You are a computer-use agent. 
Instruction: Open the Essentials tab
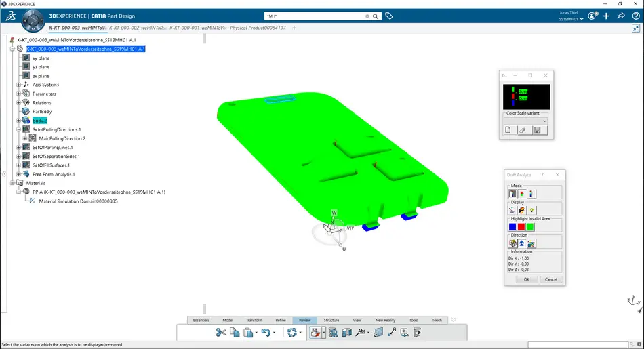[x=201, y=320]
